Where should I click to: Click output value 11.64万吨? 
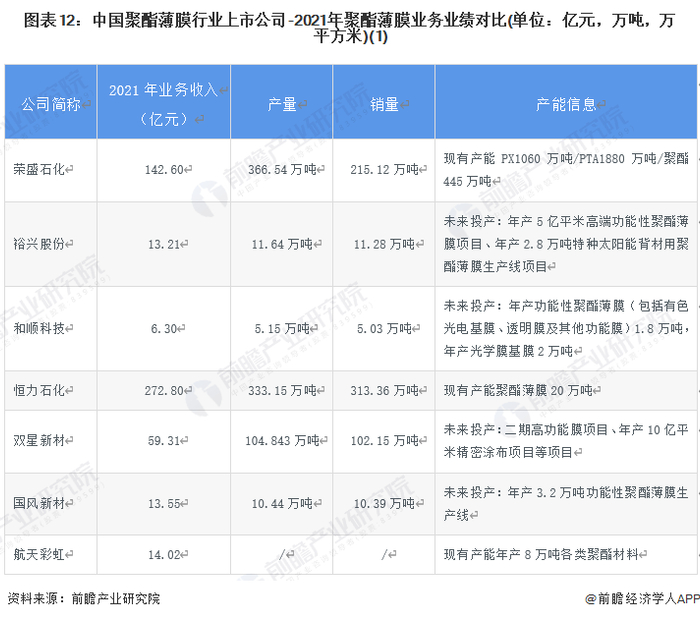click(x=282, y=244)
